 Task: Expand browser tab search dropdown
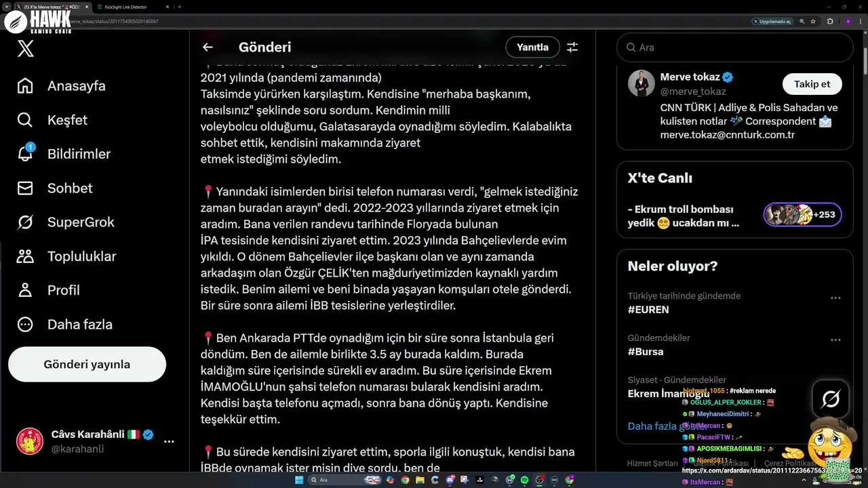(x=7, y=7)
